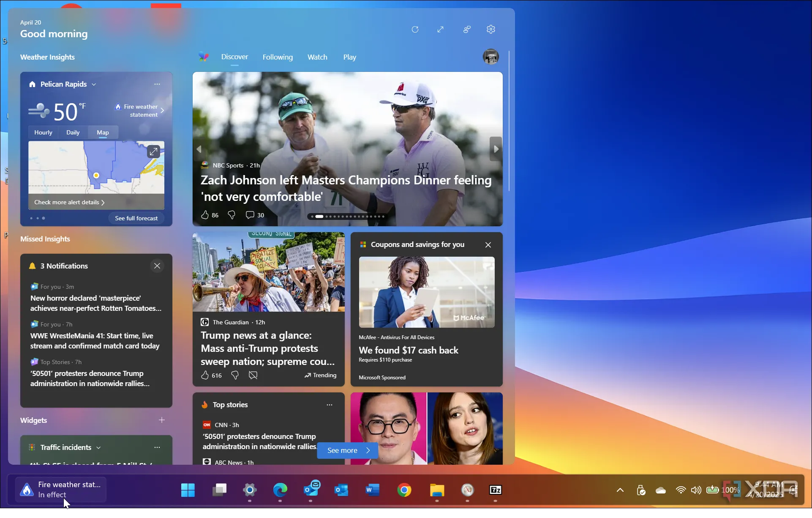The height and width of the screenshot is (518, 812).
Task: Refresh the widgets board
Action: pos(415,29)
